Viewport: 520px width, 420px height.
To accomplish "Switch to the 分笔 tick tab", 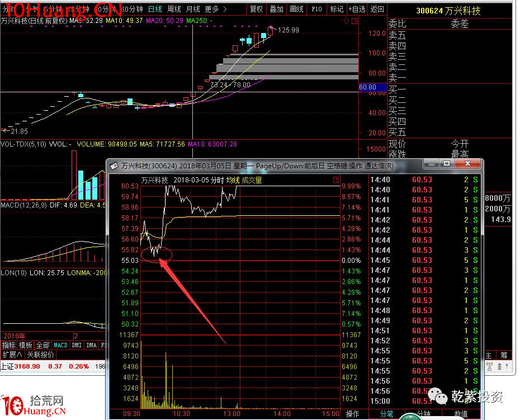I will 387,414.
